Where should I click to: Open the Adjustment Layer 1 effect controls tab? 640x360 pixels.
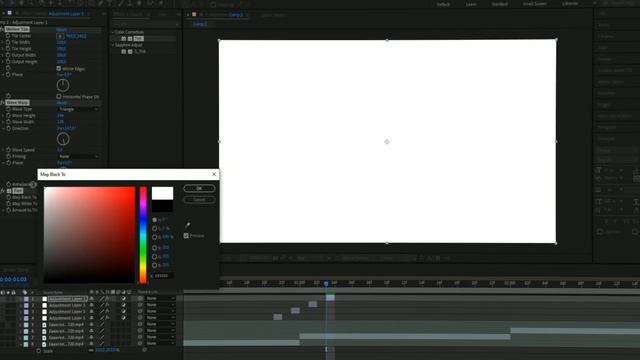point(66,13)
